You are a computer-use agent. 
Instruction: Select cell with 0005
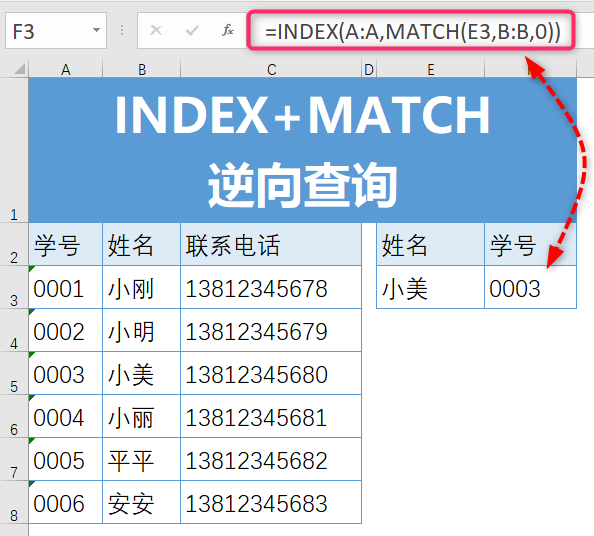coord(66,459)
